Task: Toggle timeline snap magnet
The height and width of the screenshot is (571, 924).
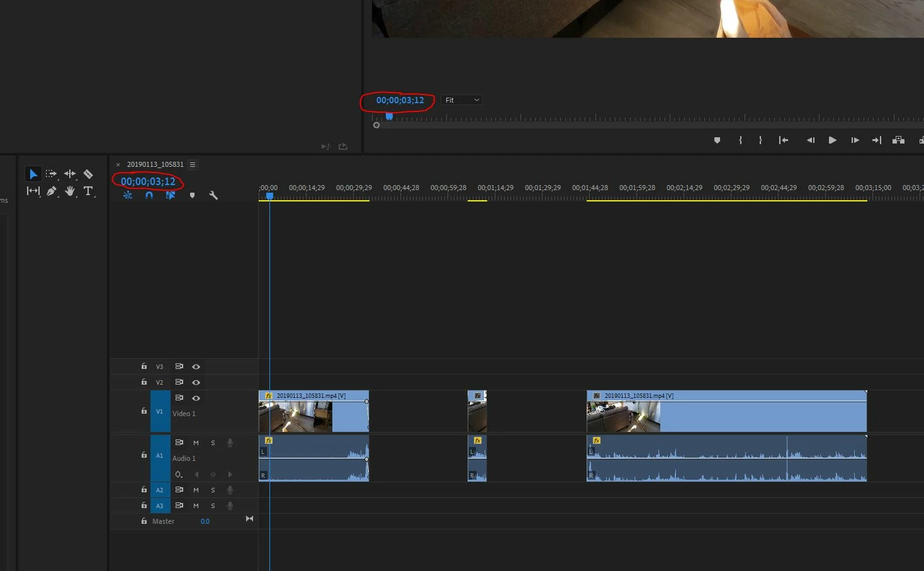Action: (149, 195)
